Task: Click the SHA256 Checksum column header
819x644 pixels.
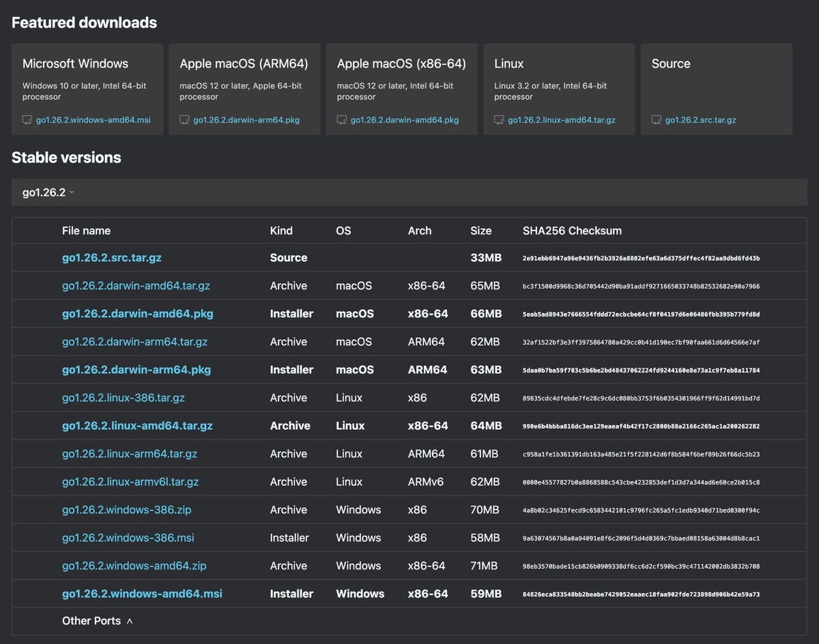Action: (x=572, y=231)
